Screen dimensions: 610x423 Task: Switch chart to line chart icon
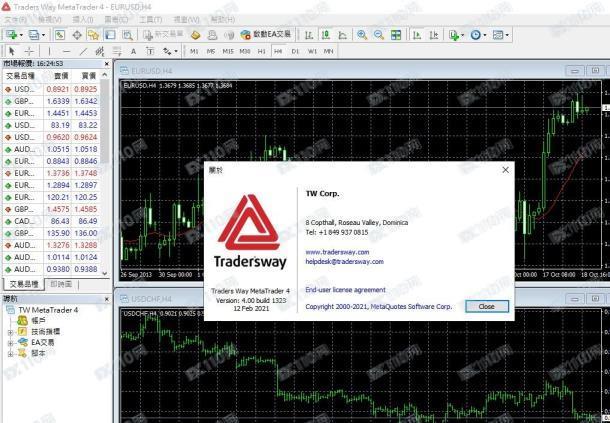click(x=342, y=35)
